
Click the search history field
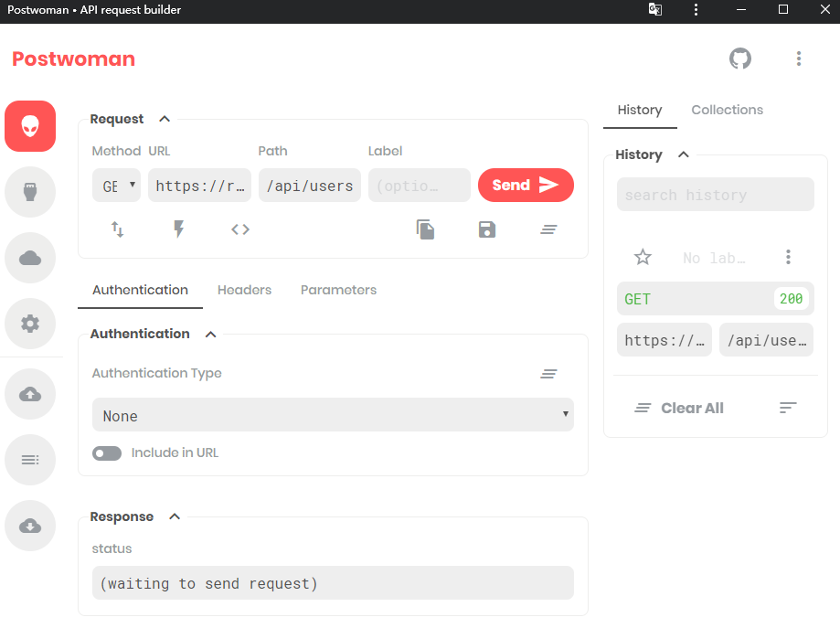tap(715, 195)
